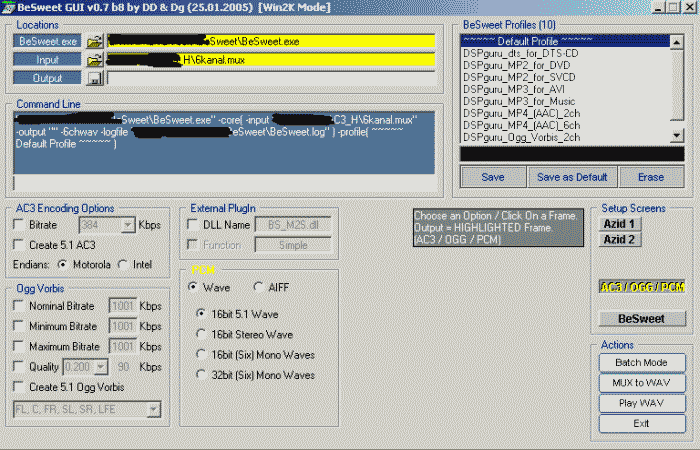Click the Input file browse folder icon
The height and width of the screenshot is (450, 700).
pyautogui.click(x=94, y=60)
